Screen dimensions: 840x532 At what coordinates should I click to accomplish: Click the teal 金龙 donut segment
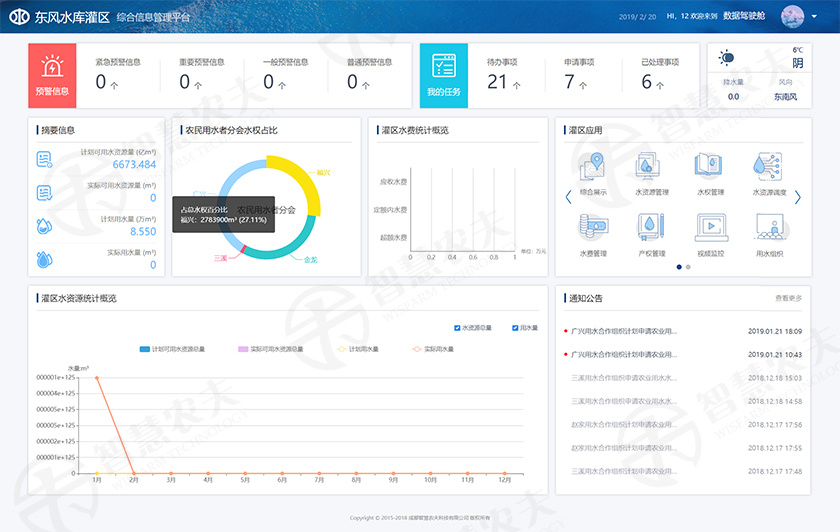pos(287,248)
